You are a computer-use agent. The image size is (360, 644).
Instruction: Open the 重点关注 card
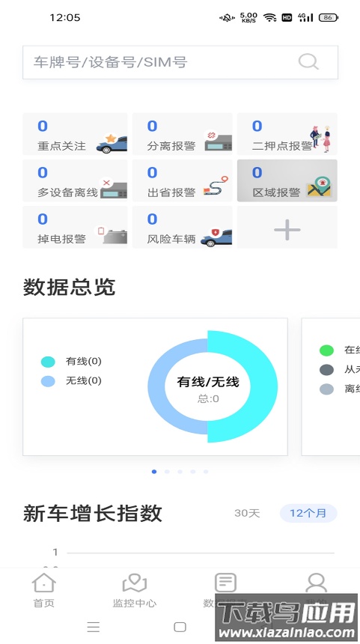[x=75, y=134]
